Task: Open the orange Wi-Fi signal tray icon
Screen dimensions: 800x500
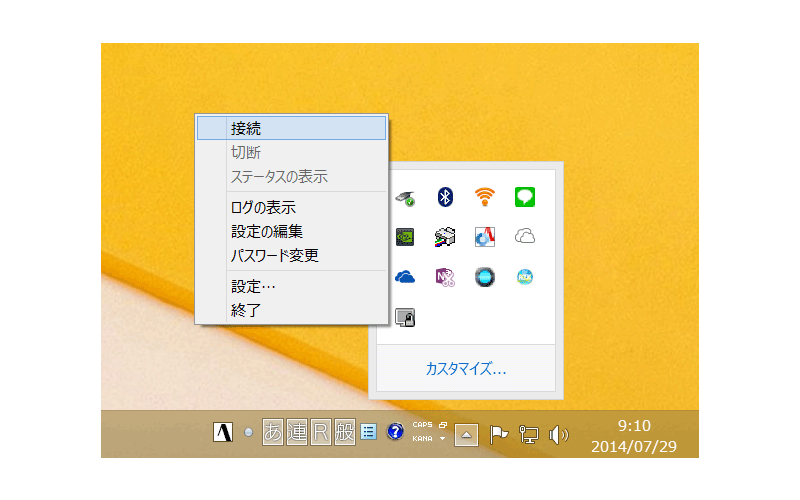Action: (485, 197)
